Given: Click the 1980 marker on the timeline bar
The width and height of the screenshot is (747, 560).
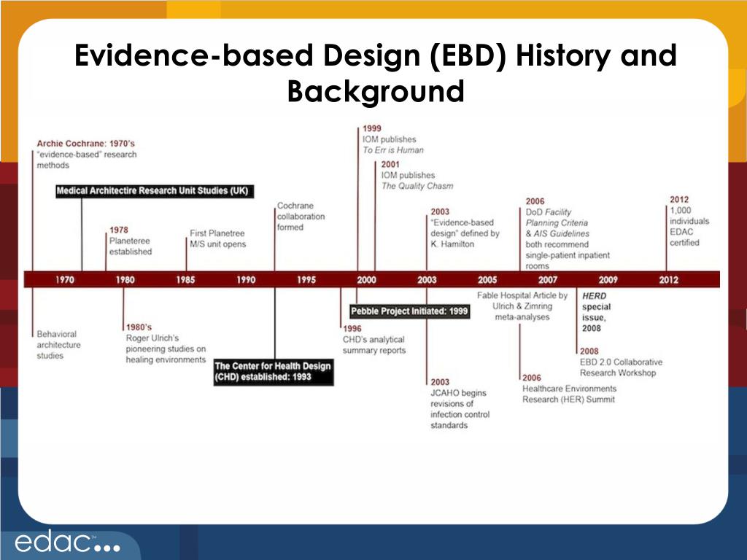Looking at the screenshot, I should click(125, 279).
